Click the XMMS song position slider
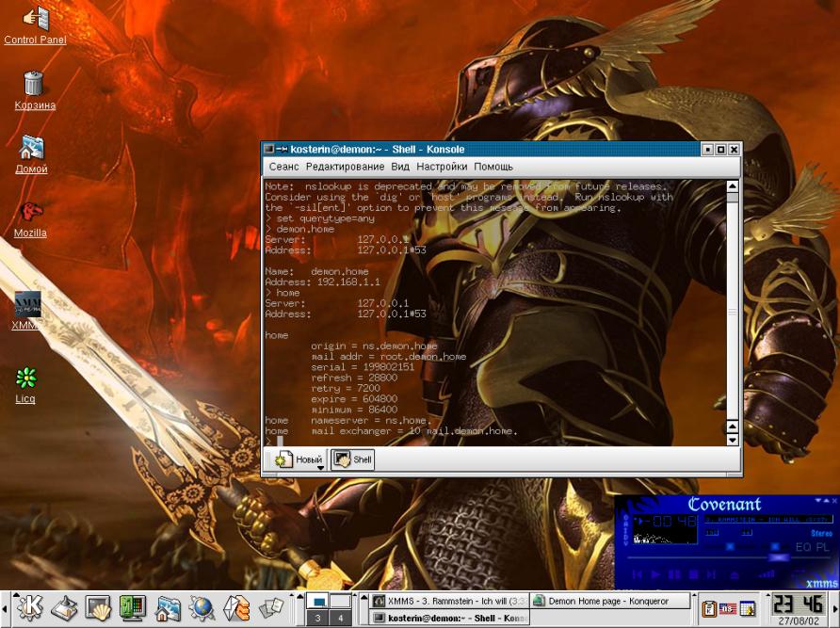Image resolution: width=840 pixels, height=628 pixels. click(779, 557)
